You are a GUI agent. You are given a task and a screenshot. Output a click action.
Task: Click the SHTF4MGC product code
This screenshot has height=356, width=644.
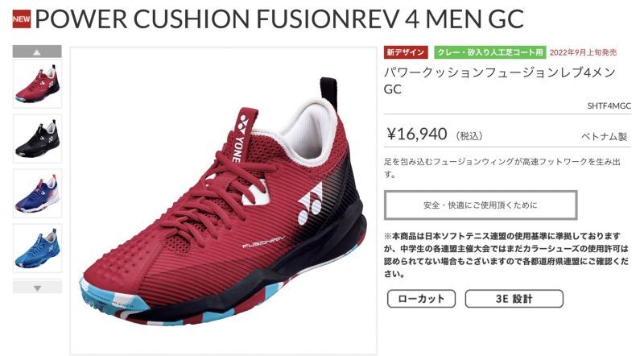(x=609, y=106)
